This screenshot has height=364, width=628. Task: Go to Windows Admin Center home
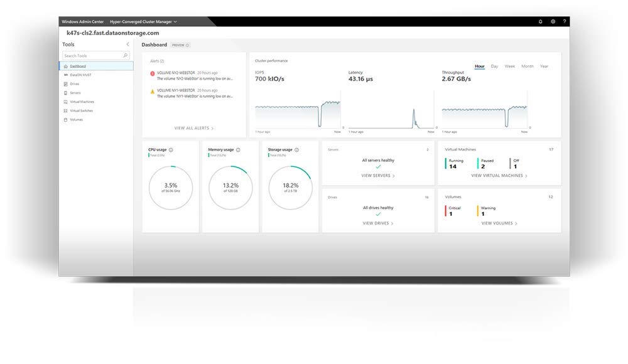(82, 21)
